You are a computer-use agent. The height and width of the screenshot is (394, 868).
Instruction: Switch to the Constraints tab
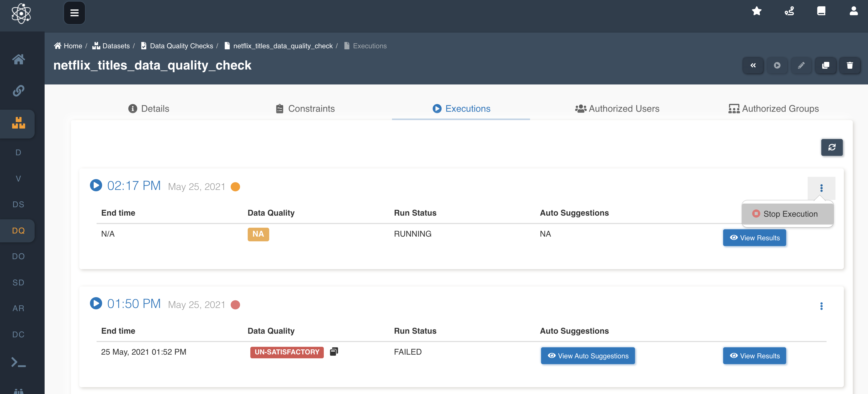pyautogui.click(x=305, y=108)
